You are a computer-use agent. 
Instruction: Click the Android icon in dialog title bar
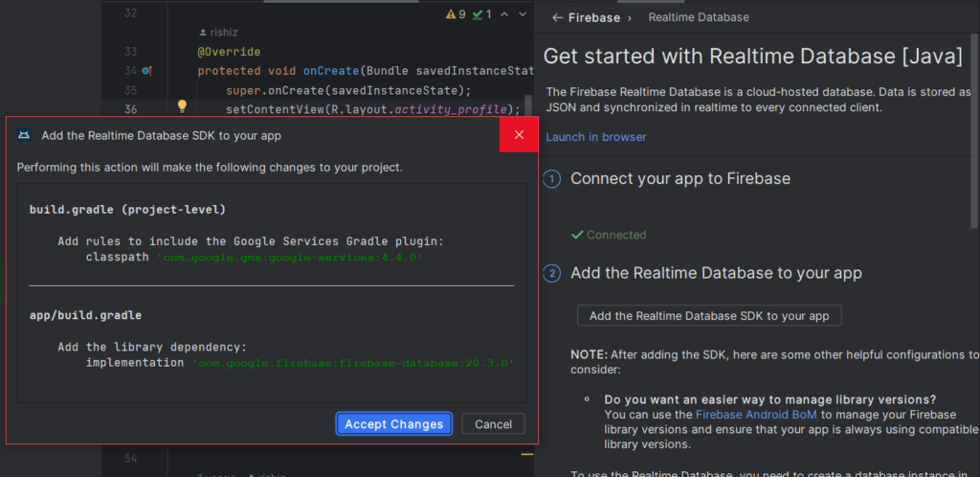(24, 135)
